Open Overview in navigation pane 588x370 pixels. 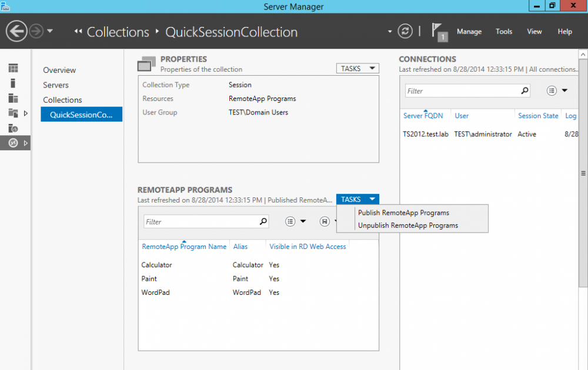pyautogui.click(x=59, y=70)
